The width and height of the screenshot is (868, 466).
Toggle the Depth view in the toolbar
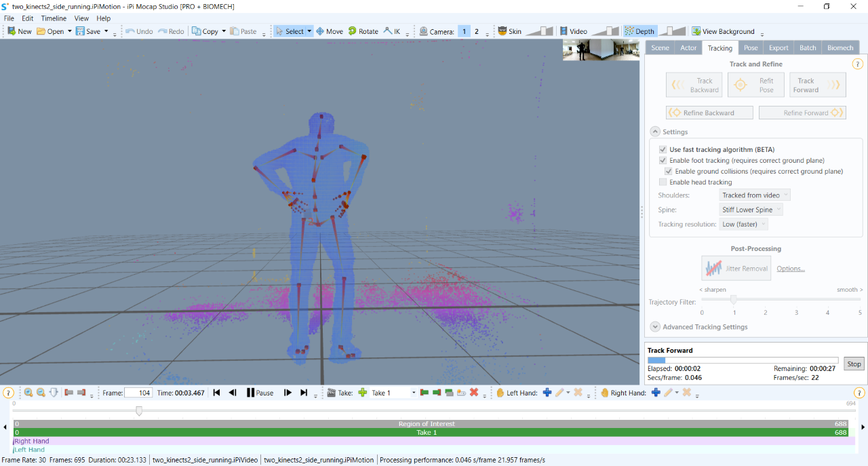click(x=639, y=31)
